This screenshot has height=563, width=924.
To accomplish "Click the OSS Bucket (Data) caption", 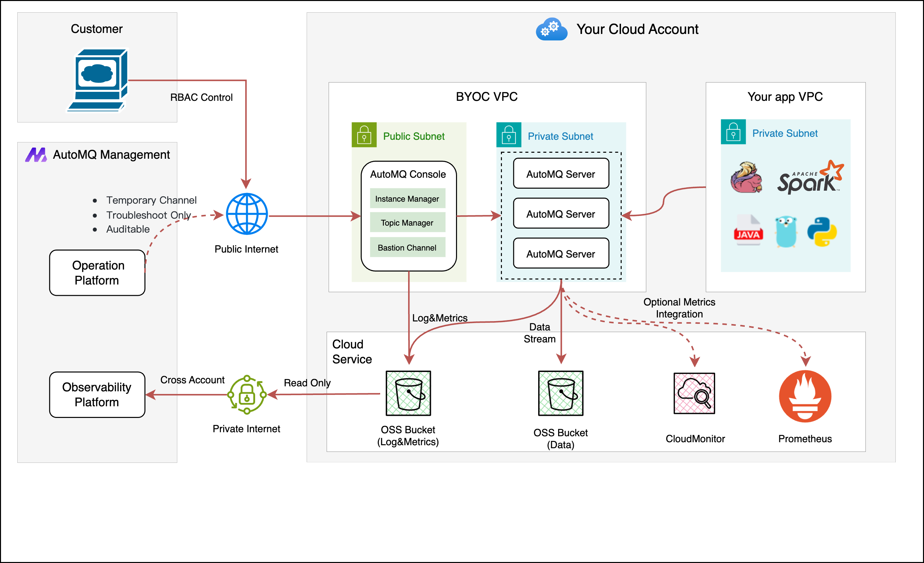I will tap(561, 439).
